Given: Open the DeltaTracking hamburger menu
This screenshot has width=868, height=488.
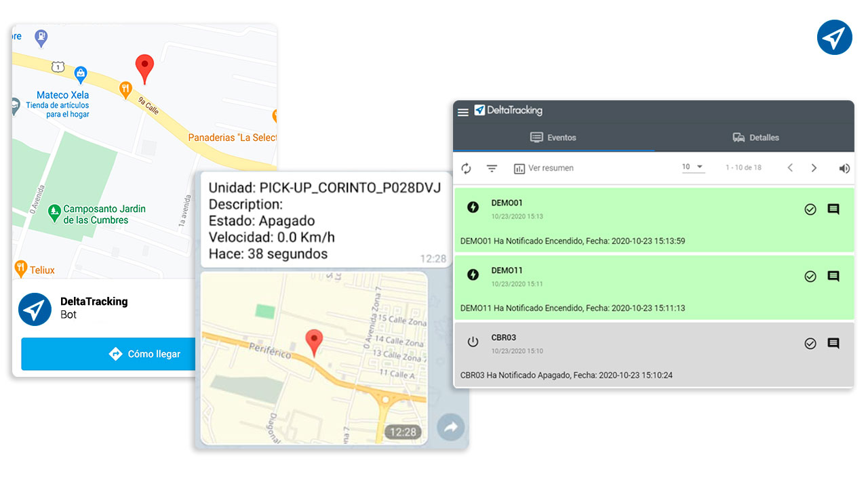Looking at the screenshot, I should 463,113.
